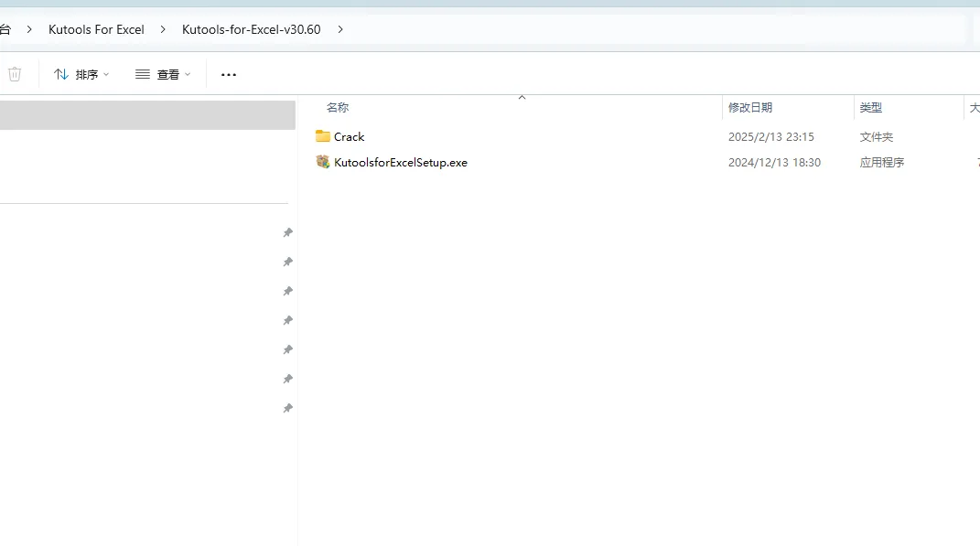
Task: Click type 应用程序 cell of setup file
Action: click(x=882, y=163)
